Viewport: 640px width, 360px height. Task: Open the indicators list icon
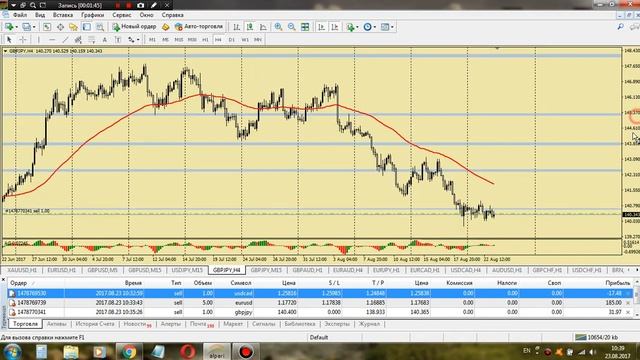pyautogui.click(x=350, y=27)
